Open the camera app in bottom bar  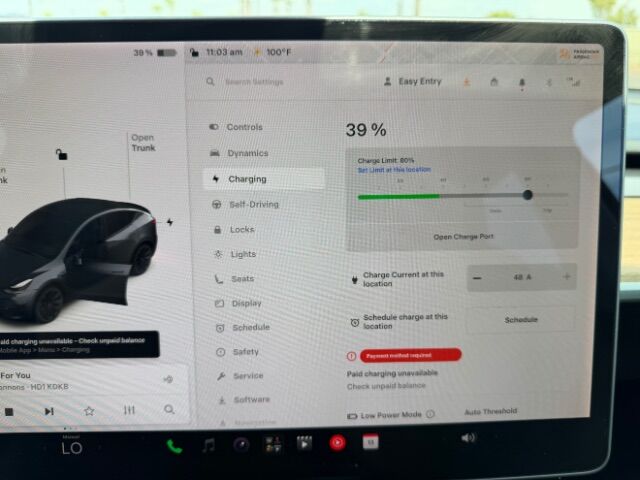241,444
